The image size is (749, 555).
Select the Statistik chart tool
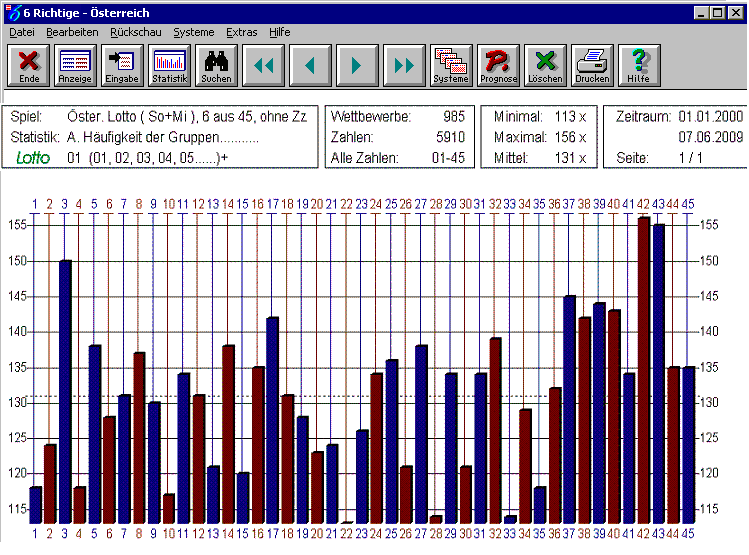point(169,66)
